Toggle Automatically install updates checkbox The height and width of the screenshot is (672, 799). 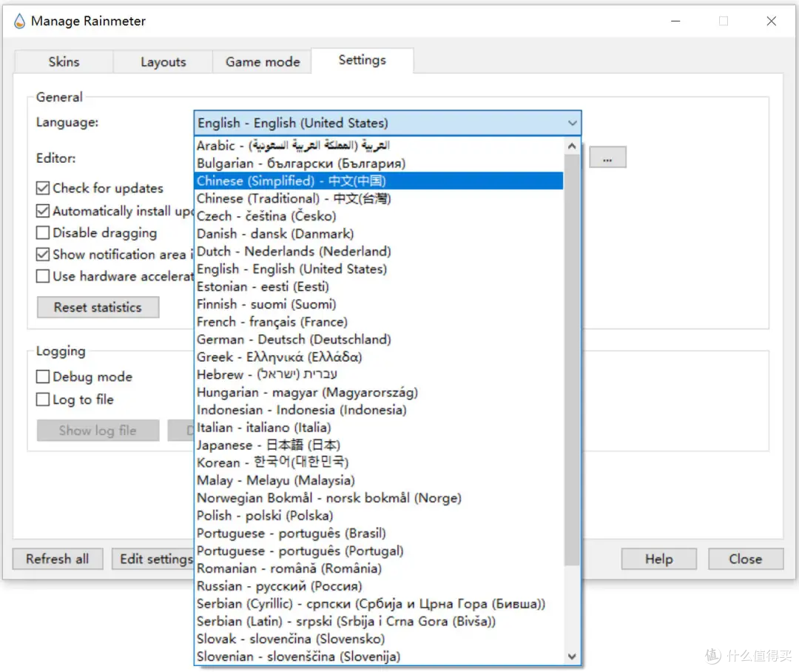click(43, 211)
